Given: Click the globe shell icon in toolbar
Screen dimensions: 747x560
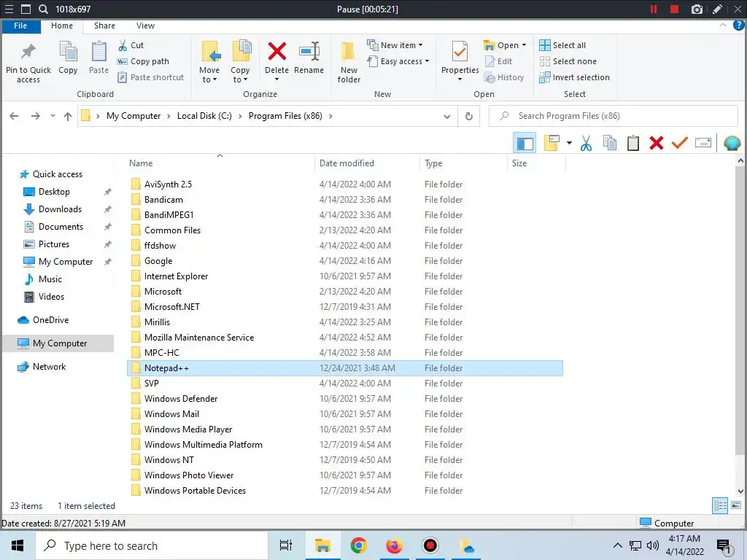Looking at the screenshot, I should (x=732, y=143).
